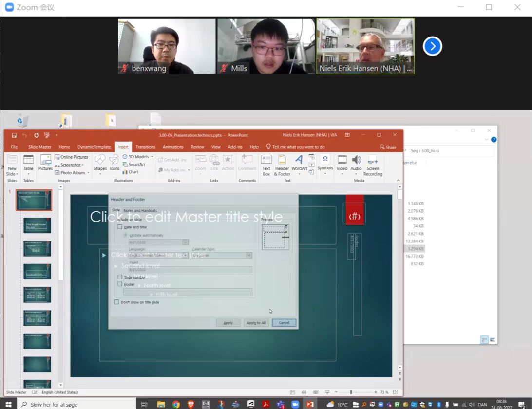The height and width of the screenshot is (409, 532).
Task: Click Online Pictures in Images group
Action: click(71, 157)
